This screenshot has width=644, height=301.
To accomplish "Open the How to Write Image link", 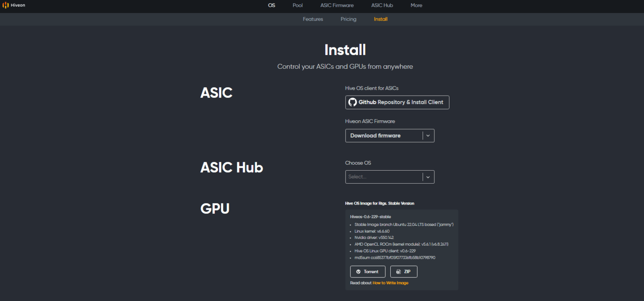I will pyautogui.click(x=390, y=283).
